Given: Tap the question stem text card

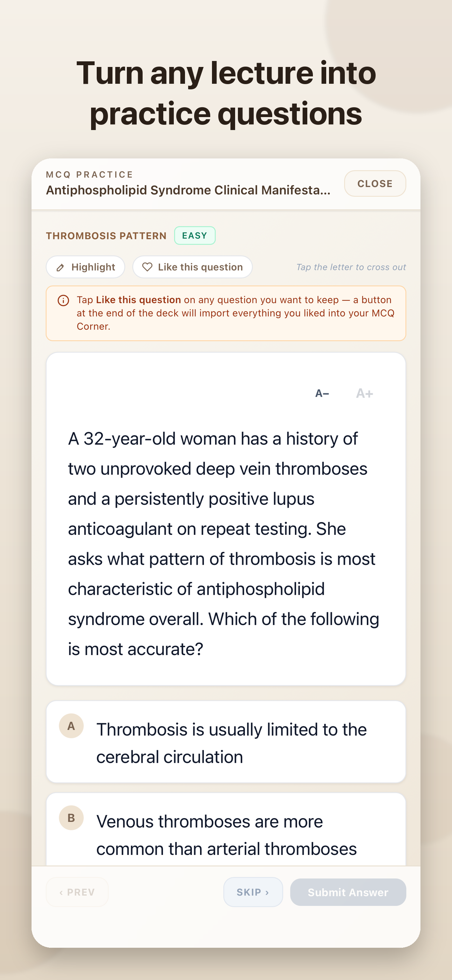Looking at the screenshot, I should click(226, 519).
